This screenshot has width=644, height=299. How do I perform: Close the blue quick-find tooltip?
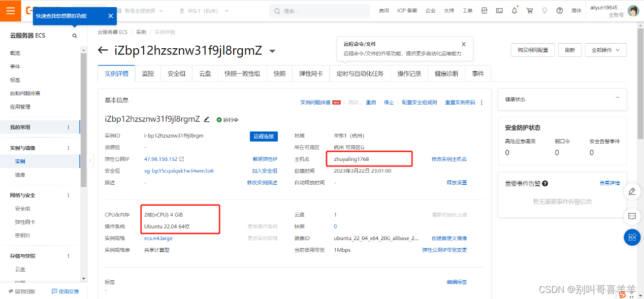pos(110,16)
